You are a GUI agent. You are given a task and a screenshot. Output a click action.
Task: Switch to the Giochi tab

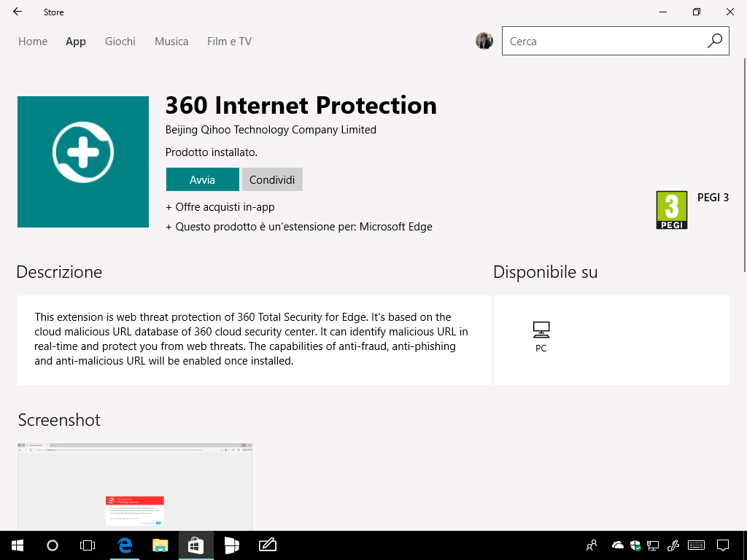point(120,42)
